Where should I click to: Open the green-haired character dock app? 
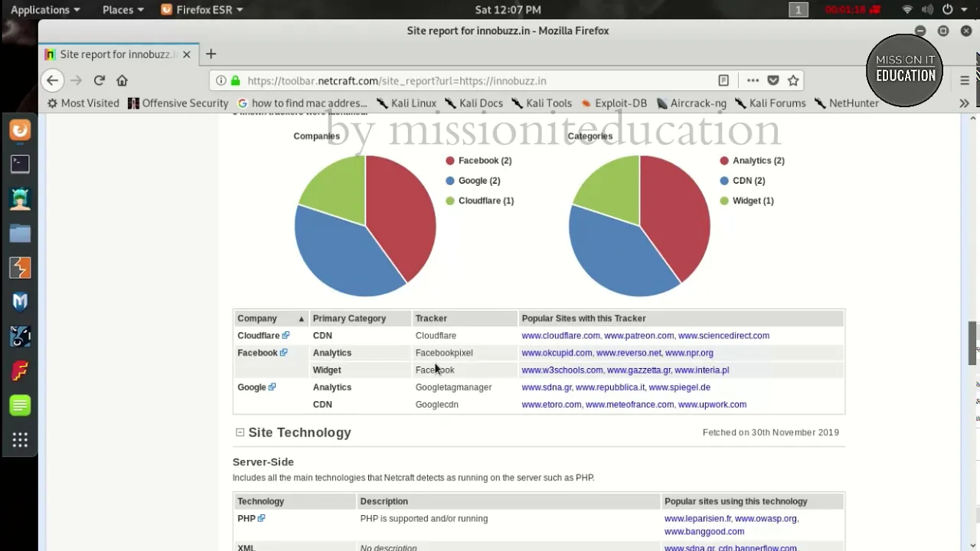20,199
